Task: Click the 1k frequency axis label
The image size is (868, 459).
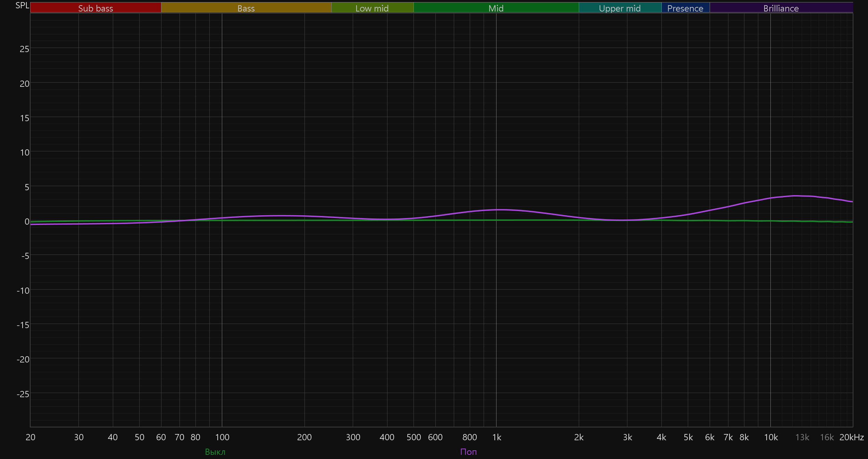Action: point(496,437)
